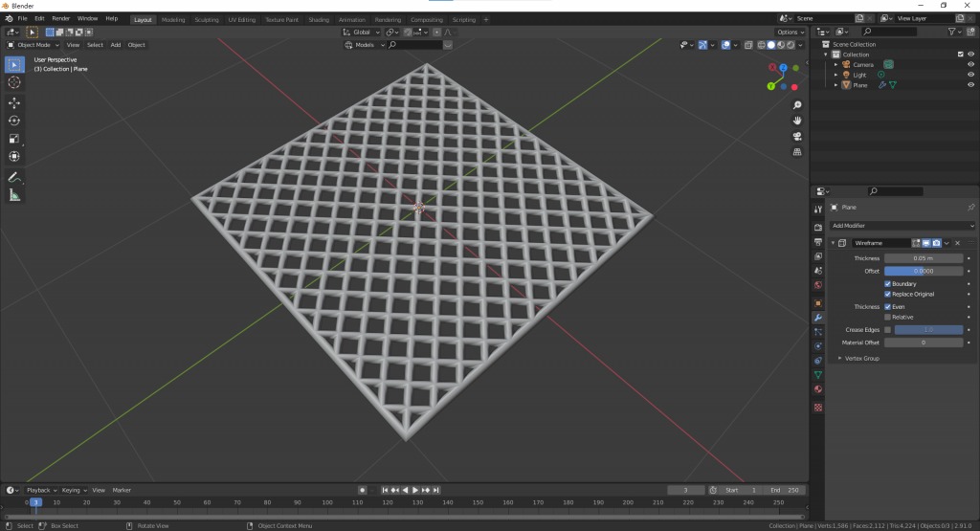Viewport: 980px width, 531px height.
Task: Open the Playback popover in the timeline
Action: pyautogui.click(x=41, y=490)
